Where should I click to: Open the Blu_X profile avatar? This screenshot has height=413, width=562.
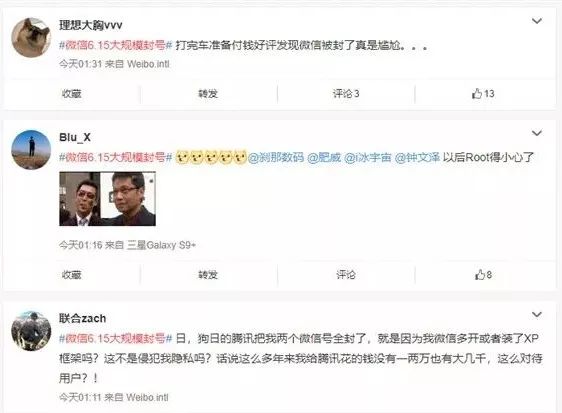[31, 149]
